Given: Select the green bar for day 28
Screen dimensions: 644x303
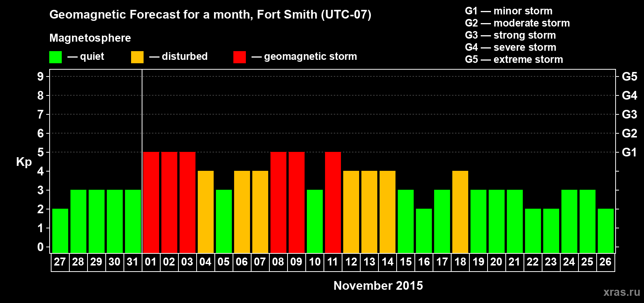Looking at the screenshot, I should 78,222.
